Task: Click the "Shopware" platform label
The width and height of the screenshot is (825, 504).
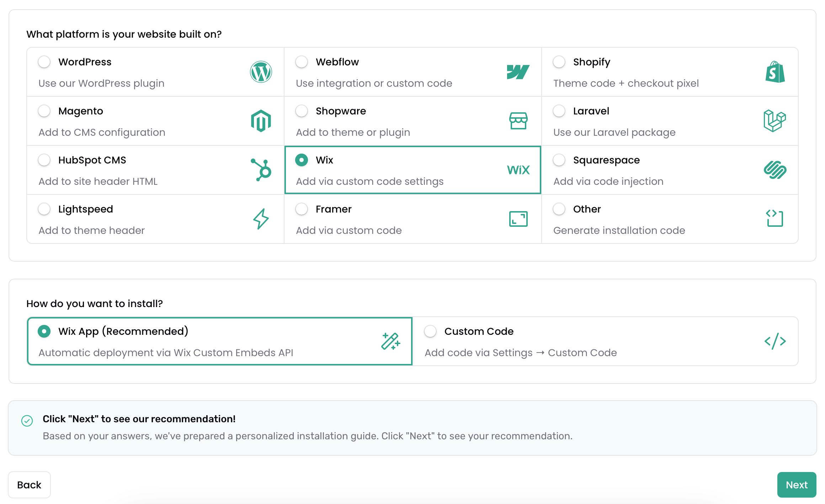Action: (x=341, y=111)
